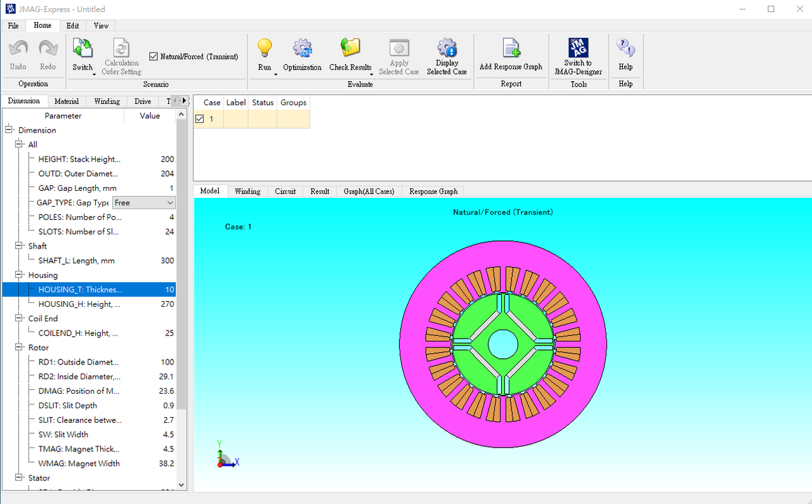Screen dimensions: 812x504
Task: Toggle Natural/Forced (Transient) checkbox
Action: click(154, 56)
